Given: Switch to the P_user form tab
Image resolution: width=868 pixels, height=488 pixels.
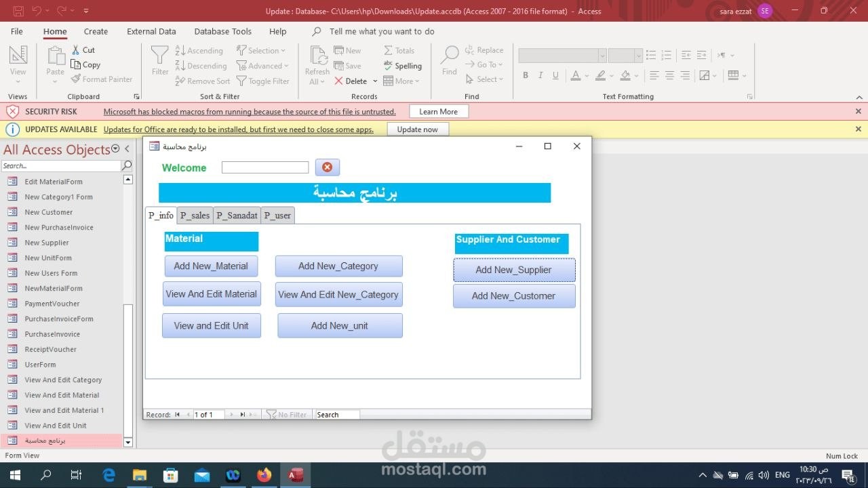Looking at the screenshot, I should (277, 216).
